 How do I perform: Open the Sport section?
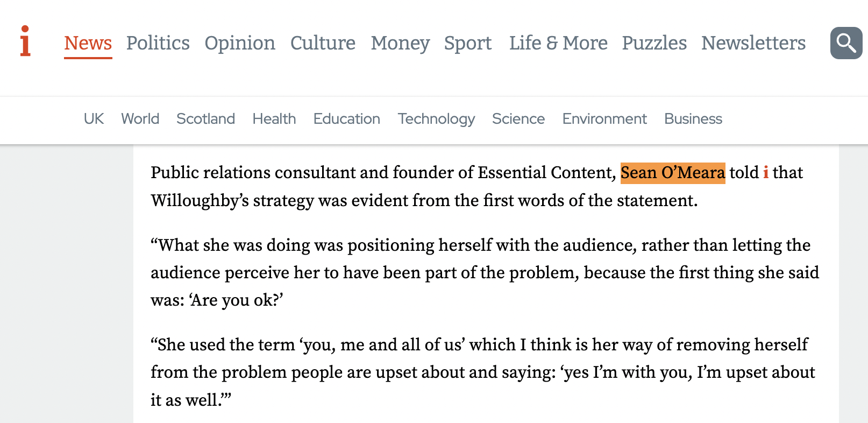[468, 43]
